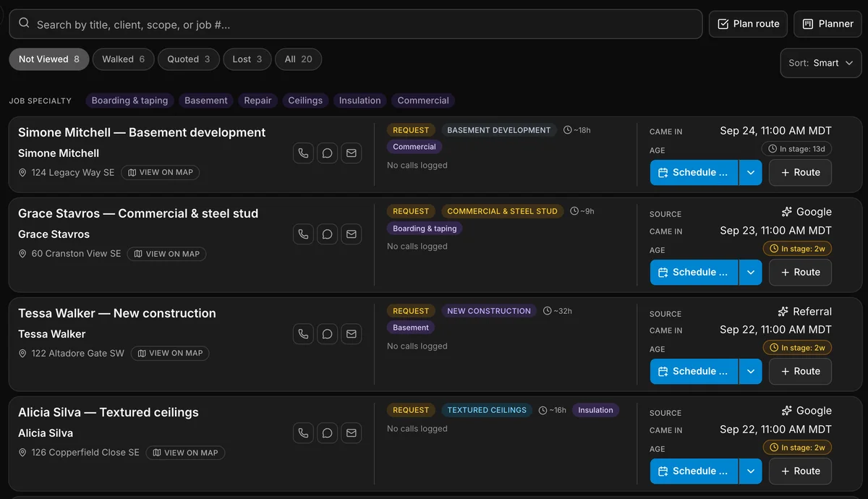Filter jobs by Commercial specialty

click(423, 101)
